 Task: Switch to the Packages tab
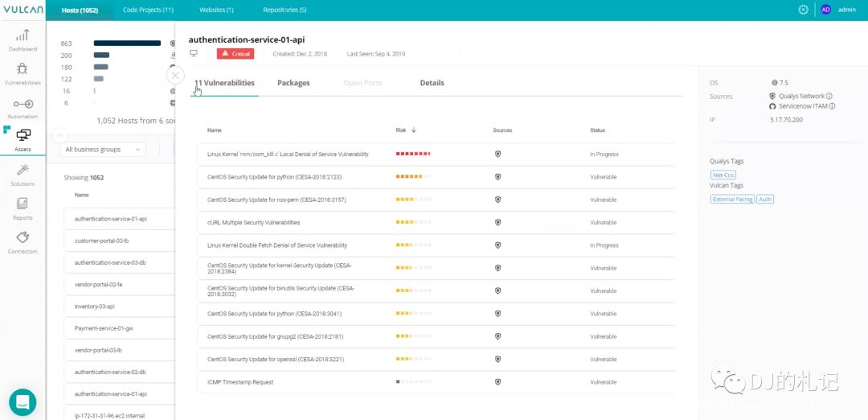[293, 83]
